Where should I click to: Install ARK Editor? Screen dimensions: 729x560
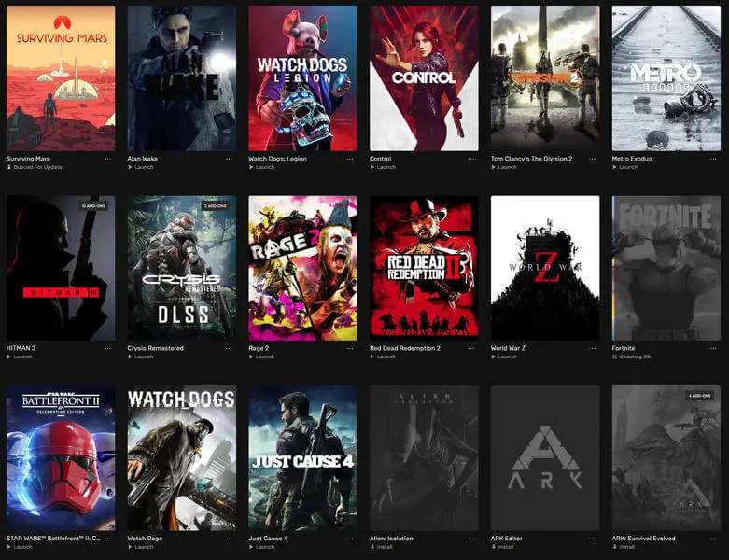(502, 547)
